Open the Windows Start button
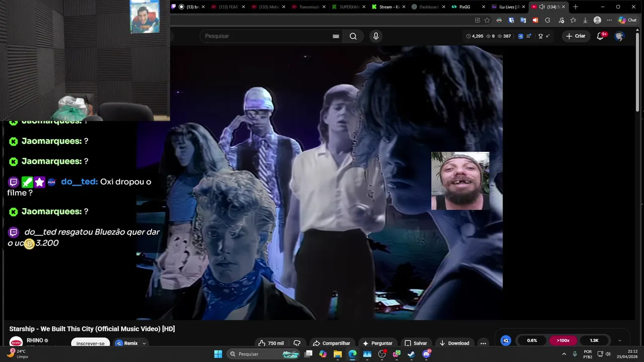The image size is (644, 362). [218, 354]
